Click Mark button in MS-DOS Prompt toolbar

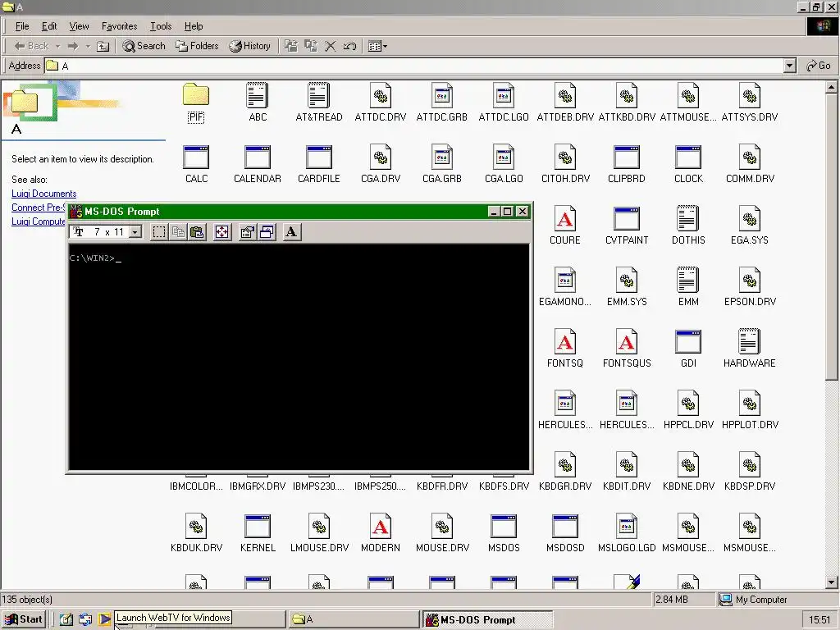coord(159,232)
